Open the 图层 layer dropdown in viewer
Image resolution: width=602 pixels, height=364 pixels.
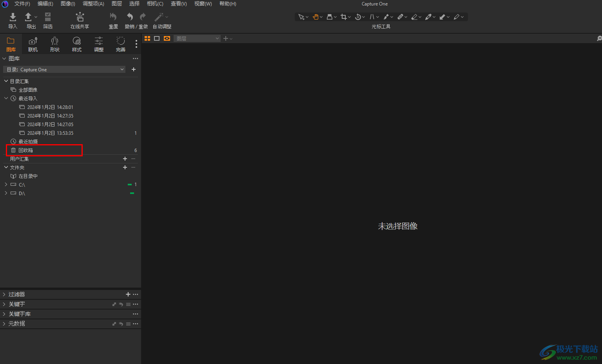click(197, 38)
